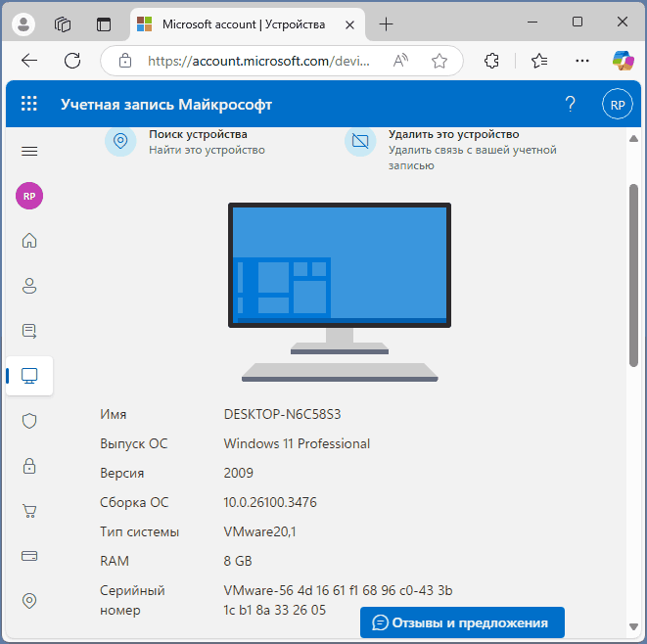This screenshot has height=644, width=647.
Task: Refresh the current page
Action: [x=72, y=61]
